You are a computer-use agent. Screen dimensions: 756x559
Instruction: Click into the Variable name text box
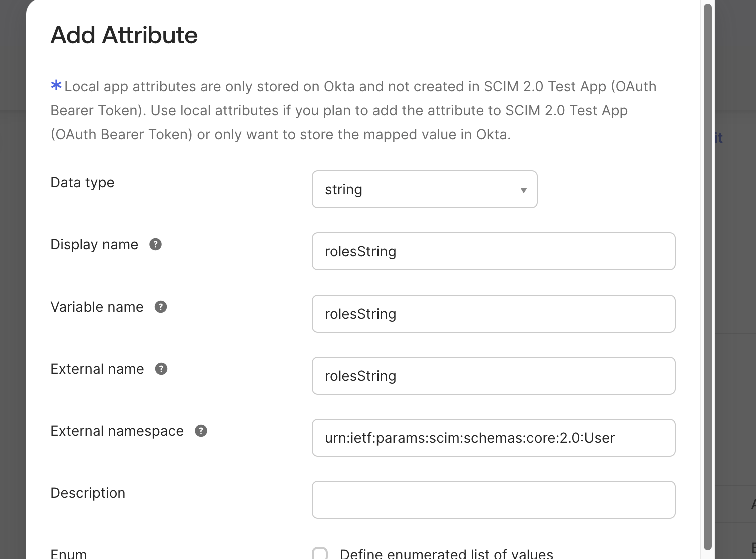click(x=493, y=314)
